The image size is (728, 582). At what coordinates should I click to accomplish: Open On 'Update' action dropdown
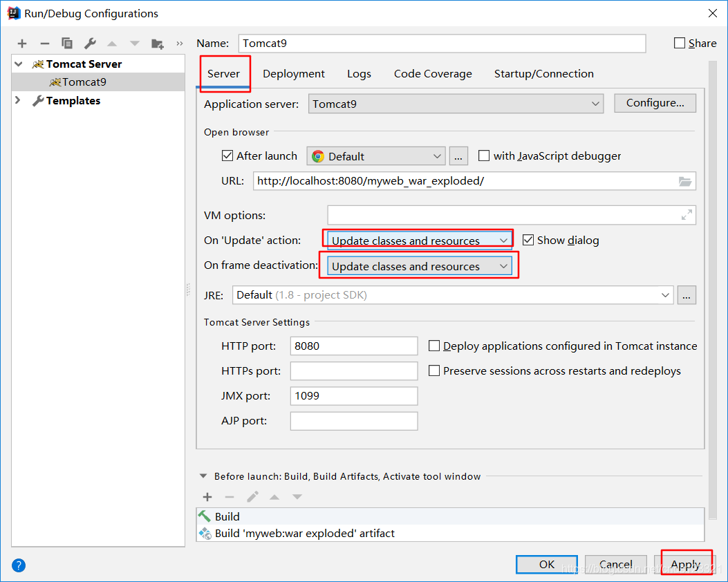point(419,241)
